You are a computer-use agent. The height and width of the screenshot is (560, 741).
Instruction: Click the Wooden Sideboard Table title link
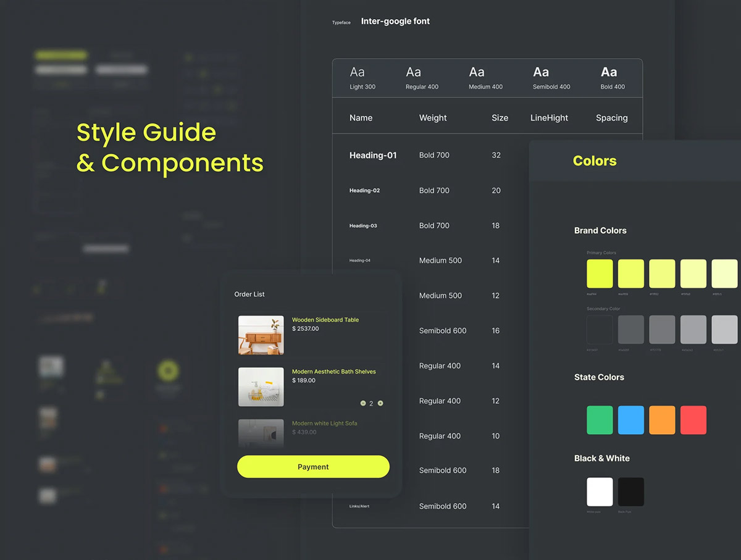point(325,320)
